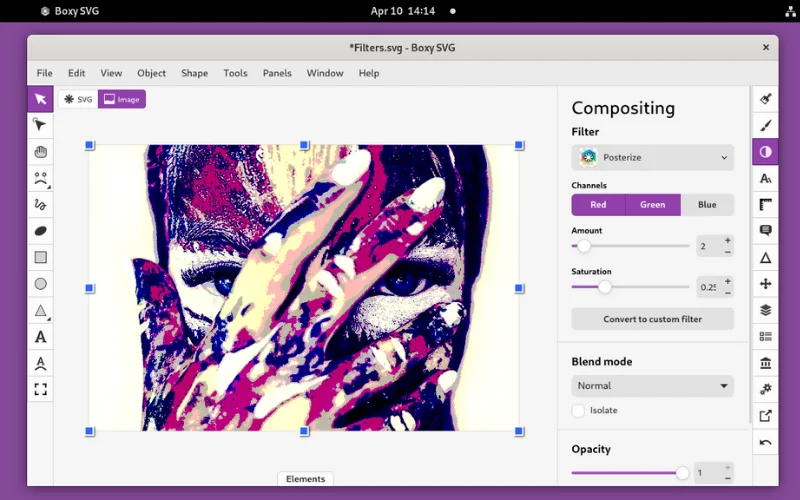
Task: Expand the Normal blend mode dropdown
Action: 652,386
